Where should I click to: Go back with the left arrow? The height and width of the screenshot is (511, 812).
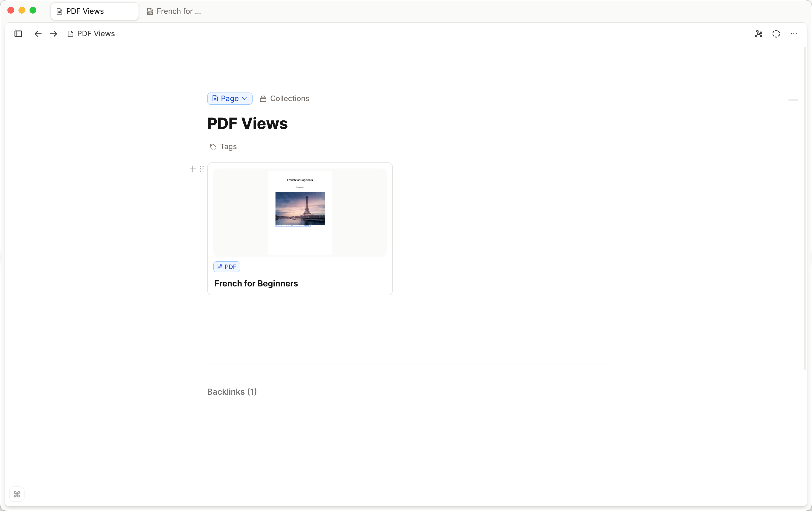(x=38, y=34)
